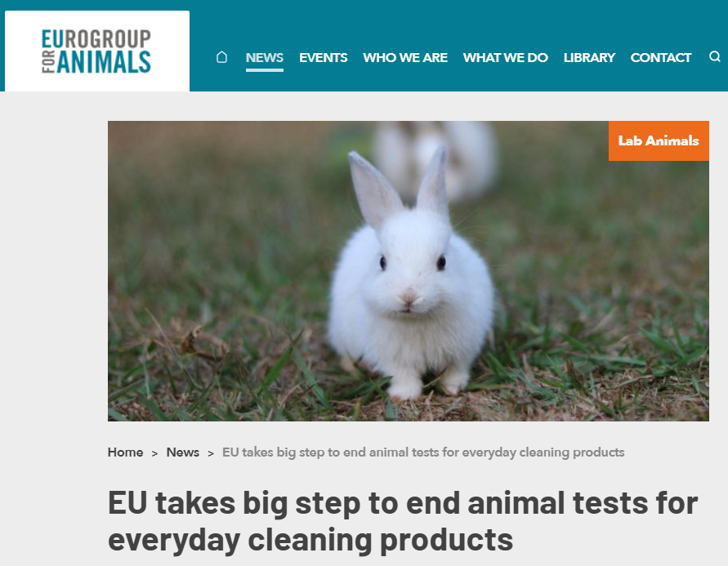Open the News menu item
The image size is (728, 566).
(264, 57)
